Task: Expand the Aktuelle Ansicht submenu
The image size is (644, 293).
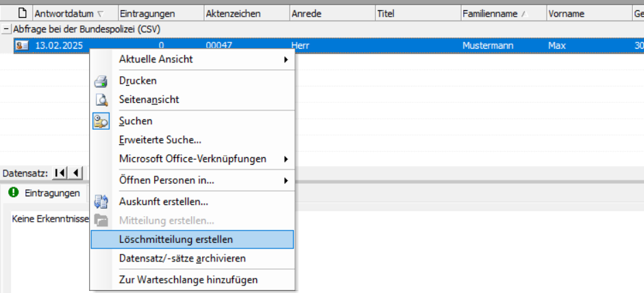Action: (285, 60)
